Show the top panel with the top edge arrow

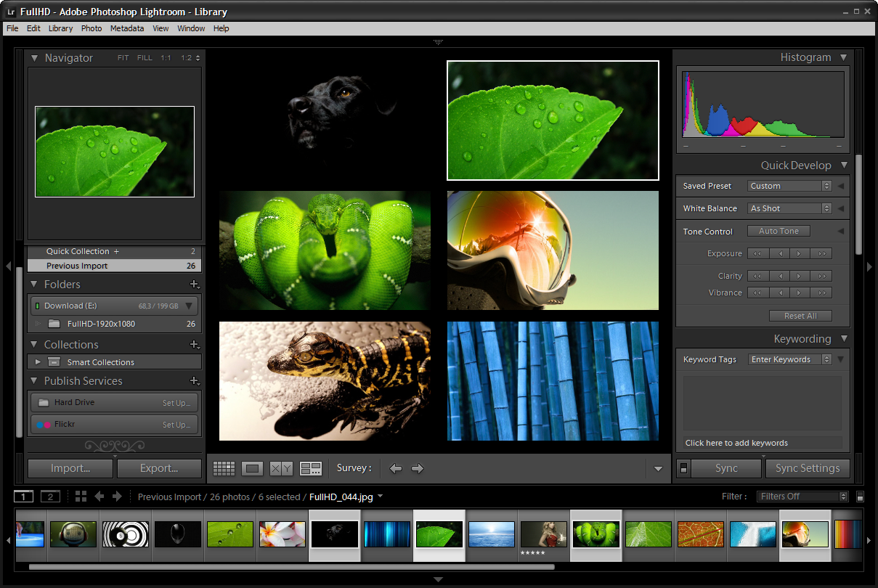pos(438,42)
